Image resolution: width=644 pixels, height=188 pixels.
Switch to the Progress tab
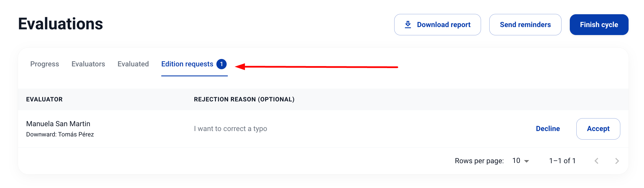(45, 64)
